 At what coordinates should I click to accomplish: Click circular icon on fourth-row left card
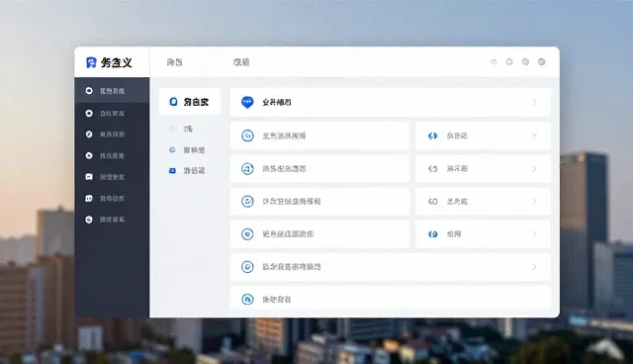tap(247, 202)
